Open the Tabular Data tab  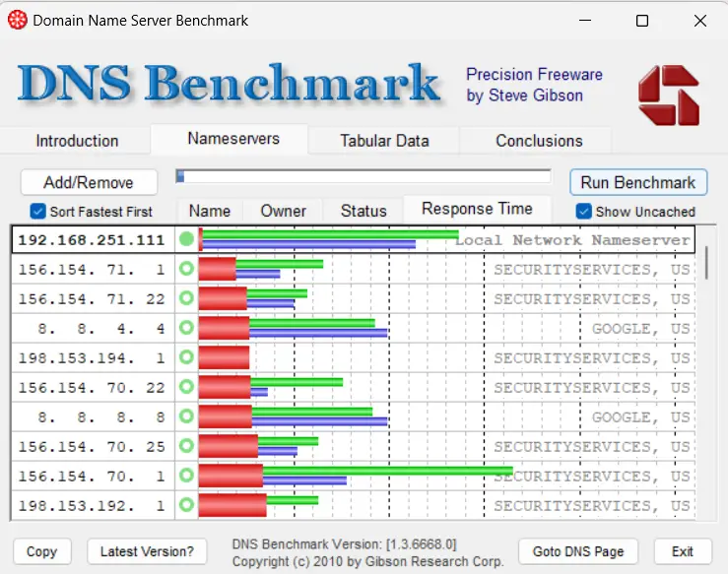[x=384, y=141]
